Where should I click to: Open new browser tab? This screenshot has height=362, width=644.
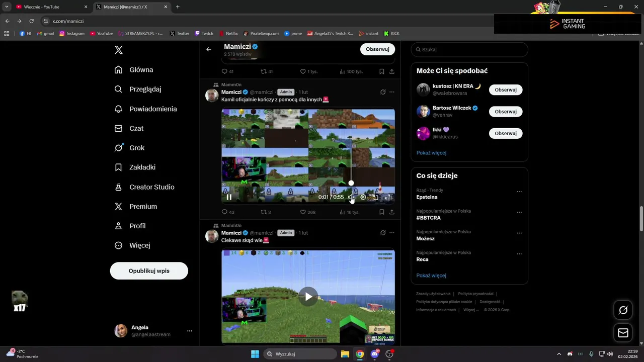pyautogui.click(x=178, y=7)
